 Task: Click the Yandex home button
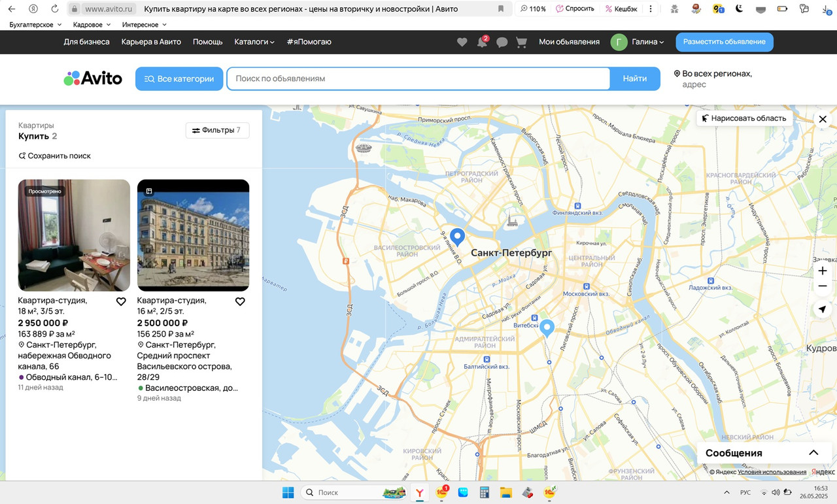[x=33, y=9]
